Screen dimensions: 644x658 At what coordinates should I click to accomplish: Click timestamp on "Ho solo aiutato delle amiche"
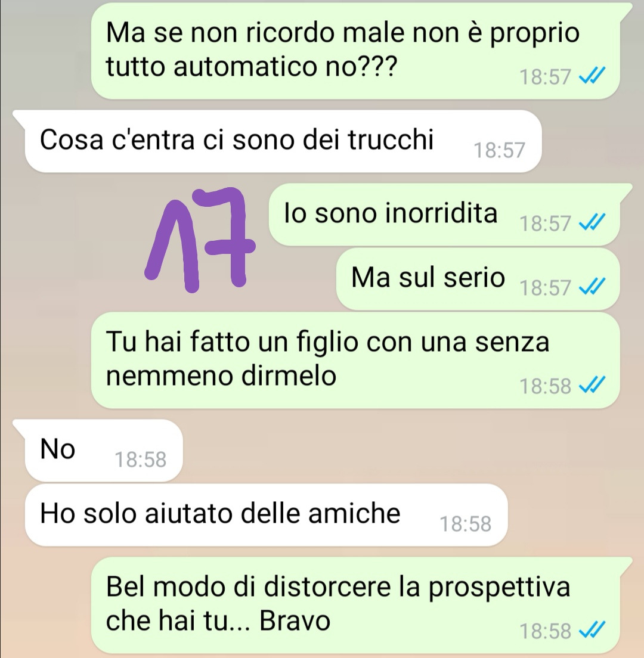[x=465, y=524]
